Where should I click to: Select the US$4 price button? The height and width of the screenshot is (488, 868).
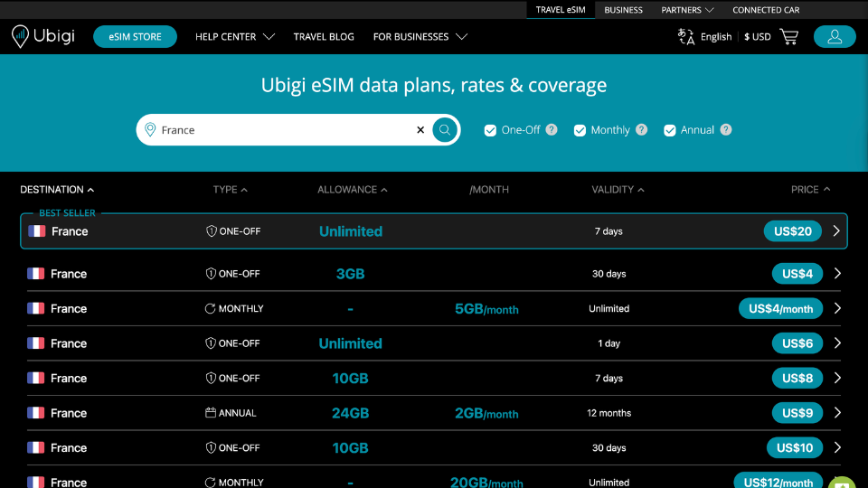pyautogui.click(x=797, y=273)
